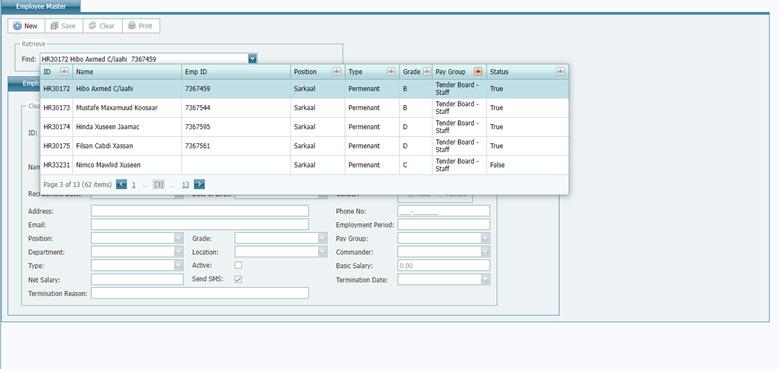Open the Department dropdown
The height and width of the screenshot is (369, 780).
pos(179,252)
